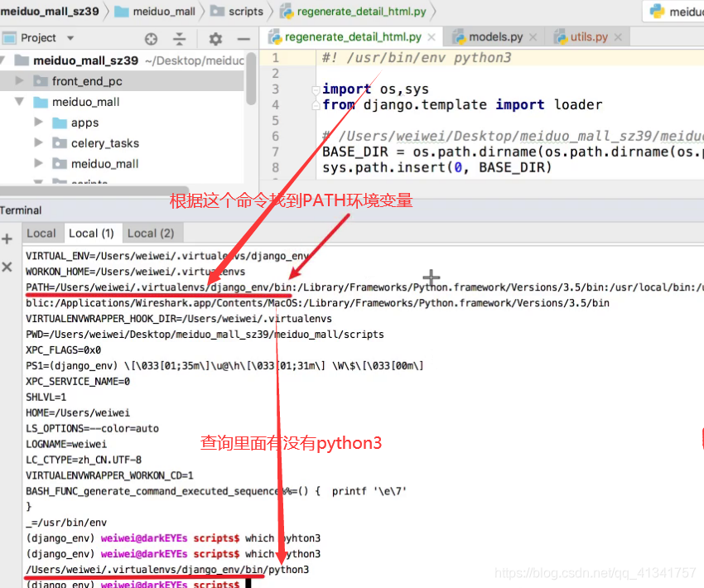This screenshot has height=588, width=704.
Task: Click the Python file icon on models.py tab
Action: click(459, 36)
